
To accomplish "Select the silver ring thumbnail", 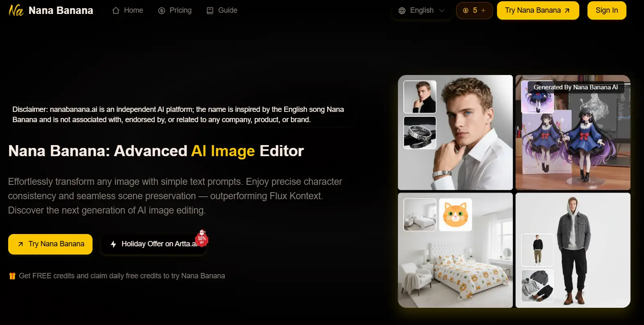I will coord(420,133).
